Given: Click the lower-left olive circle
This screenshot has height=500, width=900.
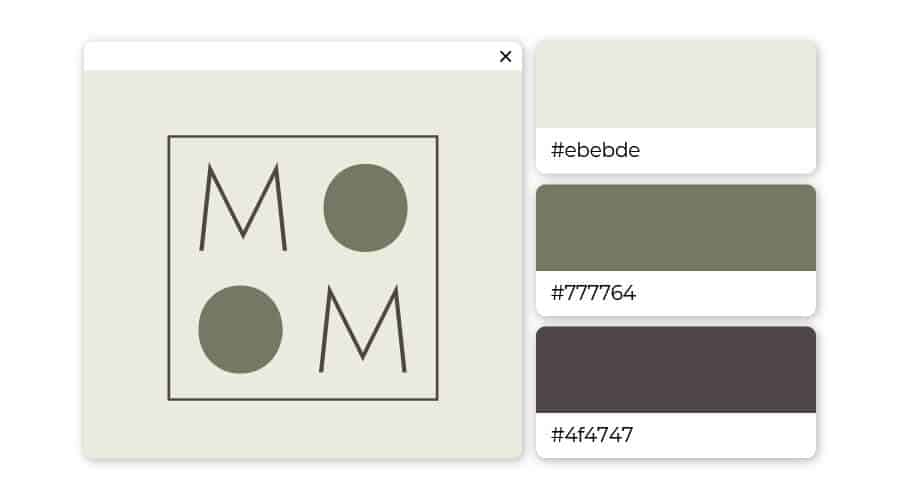Looking at the screenshot, I should coord(240,329).
